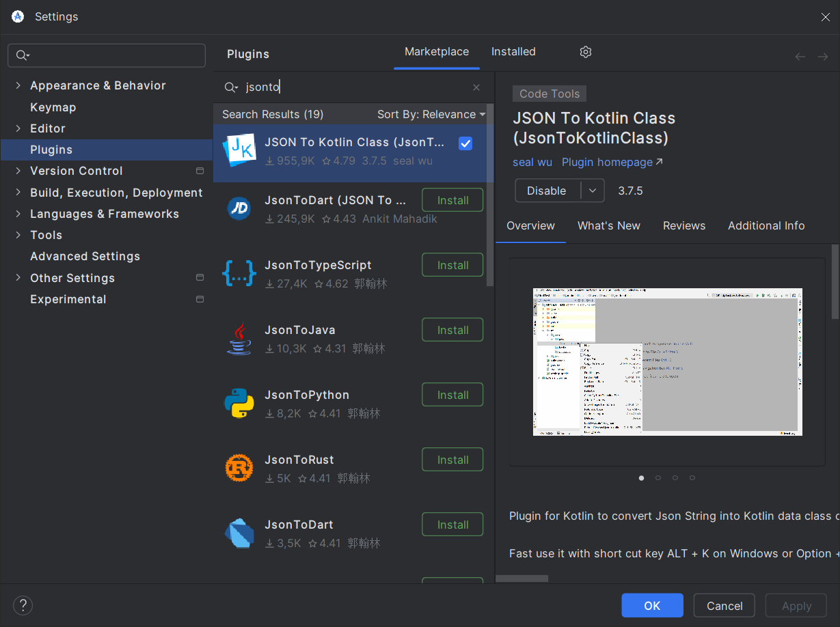
Task: Select the JSON To Kotlin Class result row
Action: [350, 152]
